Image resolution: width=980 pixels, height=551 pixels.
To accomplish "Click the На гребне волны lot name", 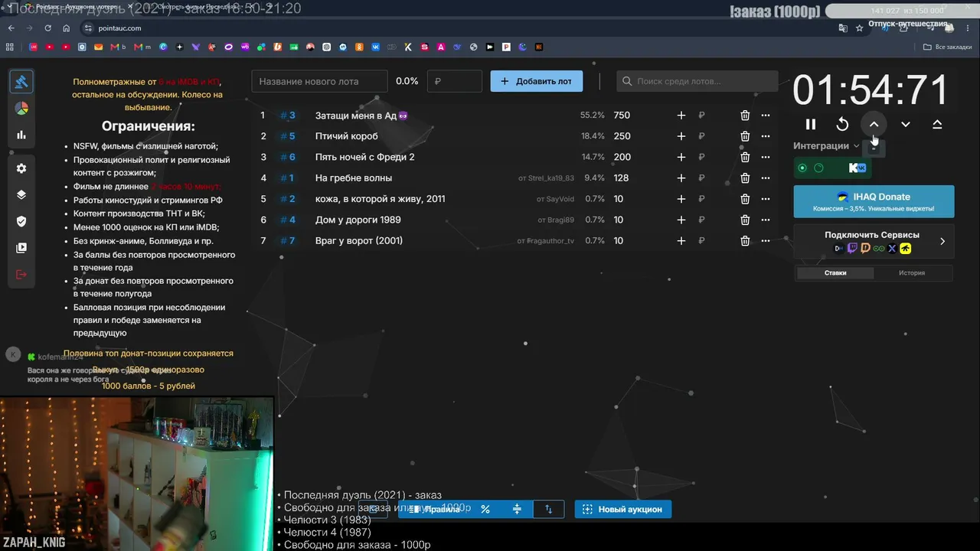I will [354, 178].
